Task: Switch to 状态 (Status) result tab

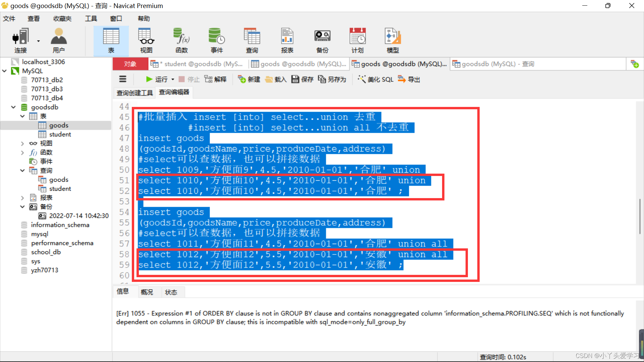Action: (x=171, y=292)
